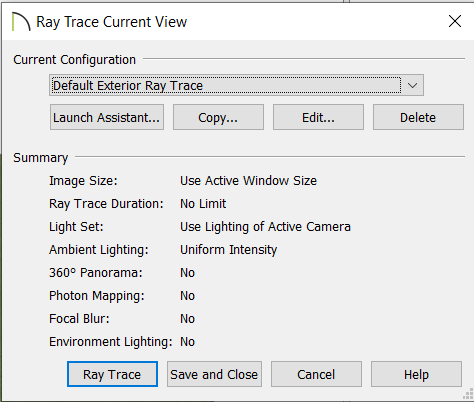Edit the selected configuration

[318, 117]
